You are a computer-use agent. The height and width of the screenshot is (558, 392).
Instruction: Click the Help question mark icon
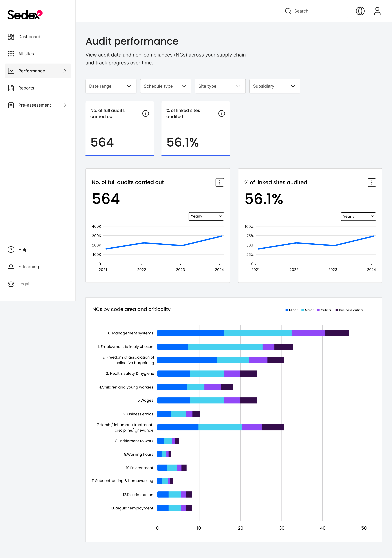(11, 250)
